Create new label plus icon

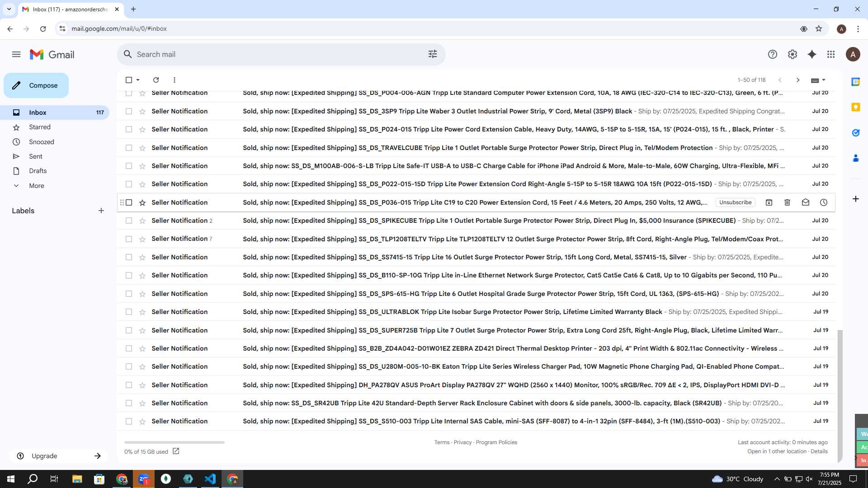pyautogui.click(x=101, y=211)
